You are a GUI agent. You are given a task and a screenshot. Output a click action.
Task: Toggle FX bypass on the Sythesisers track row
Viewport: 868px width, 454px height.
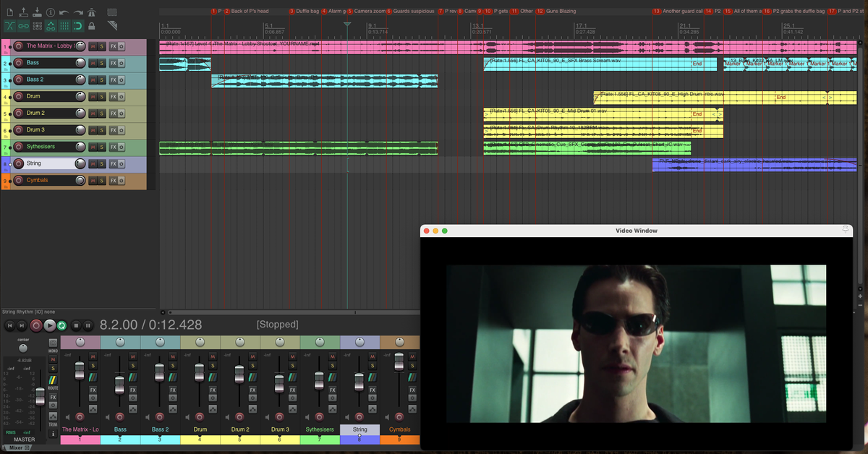pos(121,147)
